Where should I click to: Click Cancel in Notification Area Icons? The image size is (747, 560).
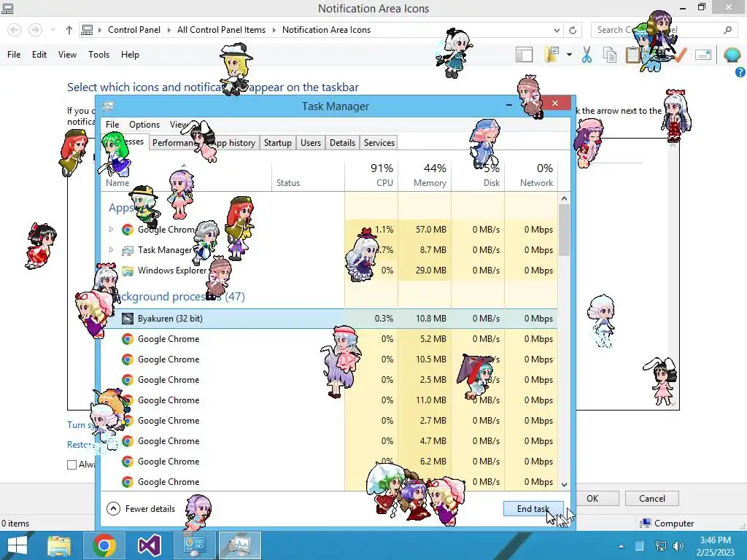pyautogui.click(x=651, y=499)
